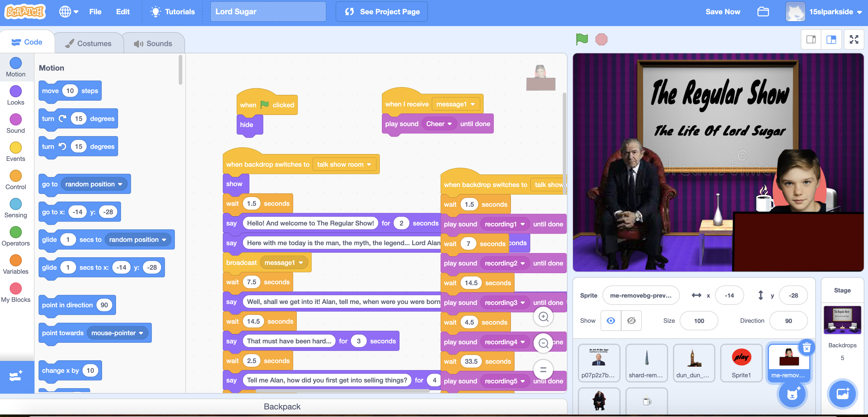868x417 pixels.
Task: Open the File menu
Action: [95, 12]
